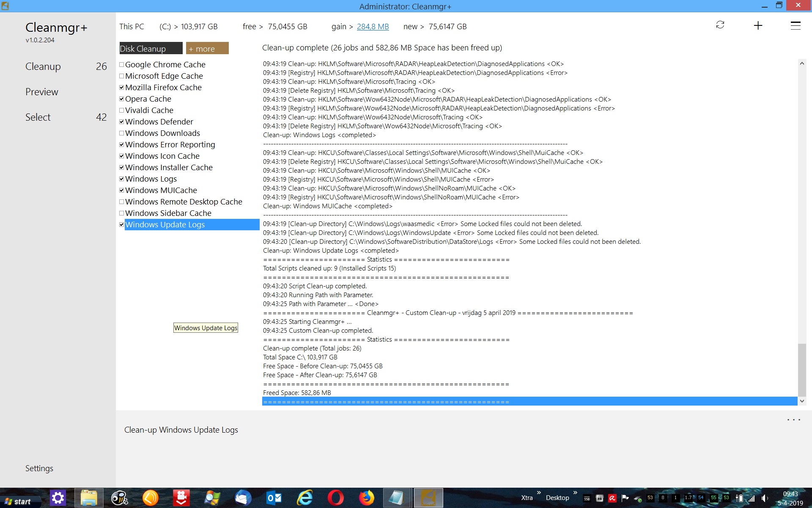Select Windows Icon Cache list item
The image size is (812, 508).
coord(162,156)
